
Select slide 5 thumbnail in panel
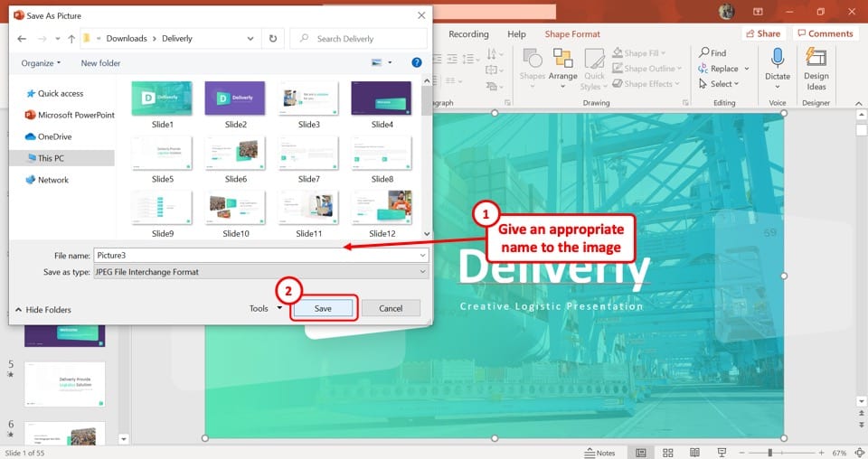click(x=65, y=384)
